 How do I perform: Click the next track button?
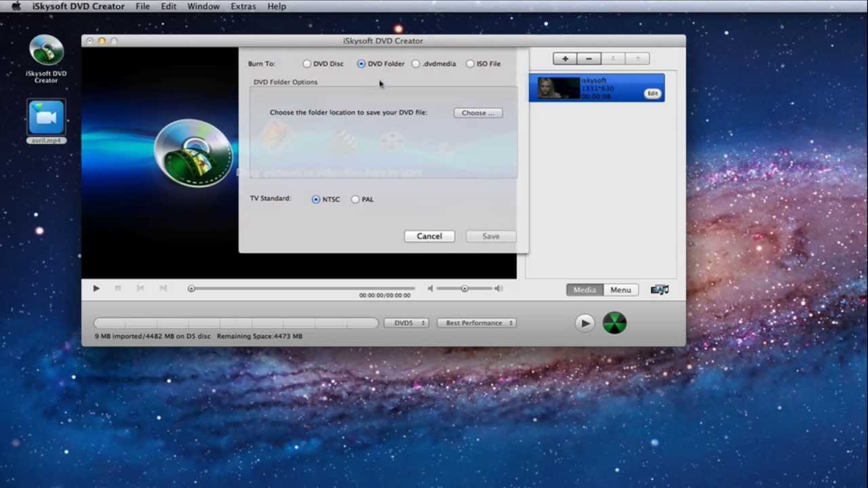(x=163, y=288)
